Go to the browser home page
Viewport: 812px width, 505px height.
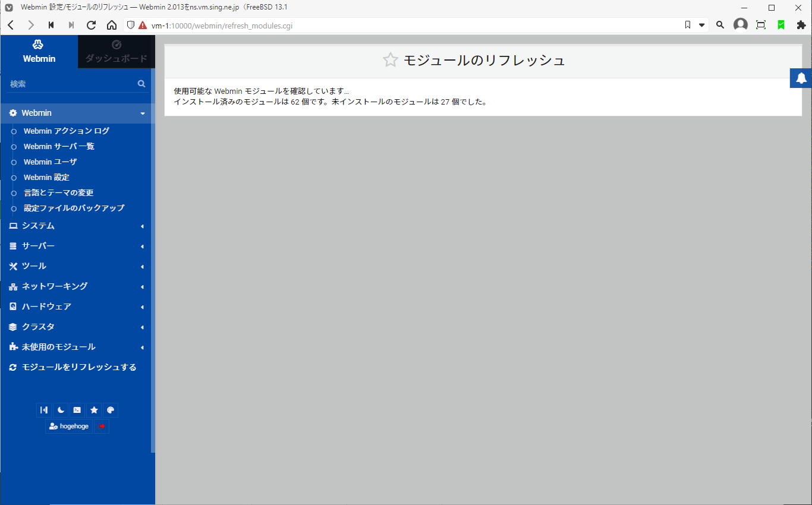click(x=112, y=25)
